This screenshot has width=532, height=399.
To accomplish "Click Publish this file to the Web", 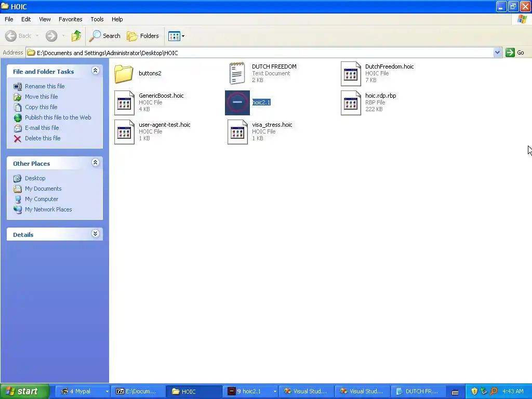I will coord(58,117).
